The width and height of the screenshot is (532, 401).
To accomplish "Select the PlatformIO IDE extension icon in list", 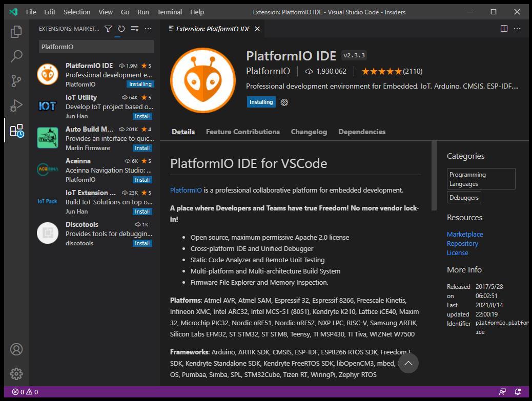I will click(48, 74).
